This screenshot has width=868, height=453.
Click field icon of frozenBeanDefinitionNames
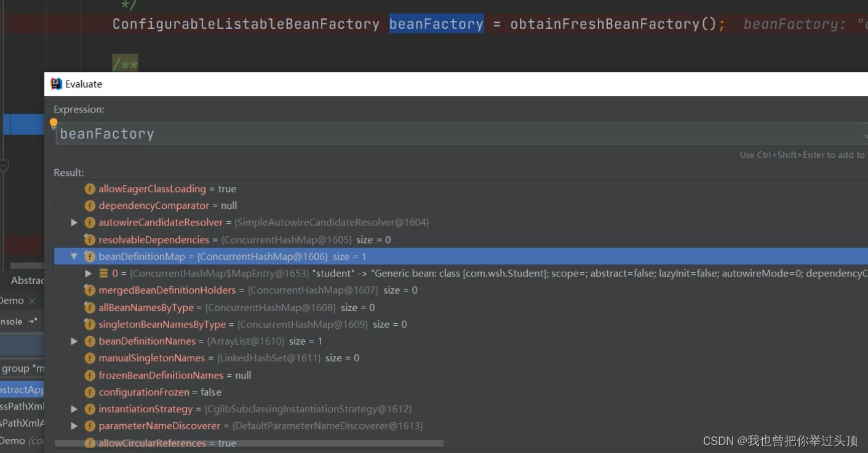coord(90,375)
